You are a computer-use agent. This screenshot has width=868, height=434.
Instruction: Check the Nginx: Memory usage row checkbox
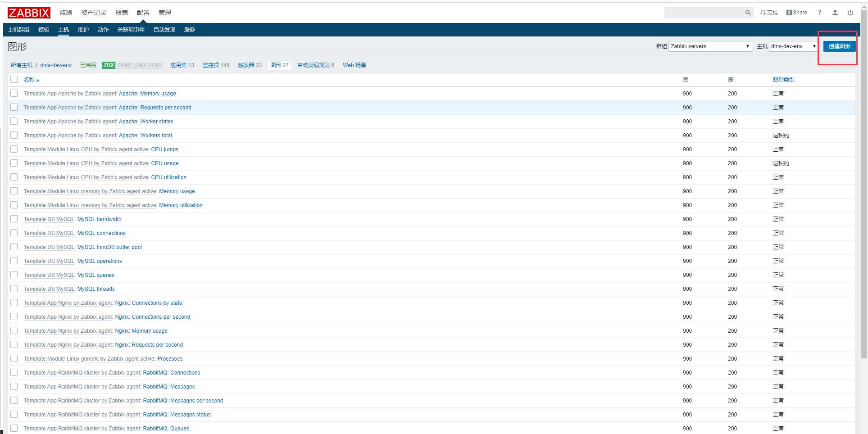point(14,330)
